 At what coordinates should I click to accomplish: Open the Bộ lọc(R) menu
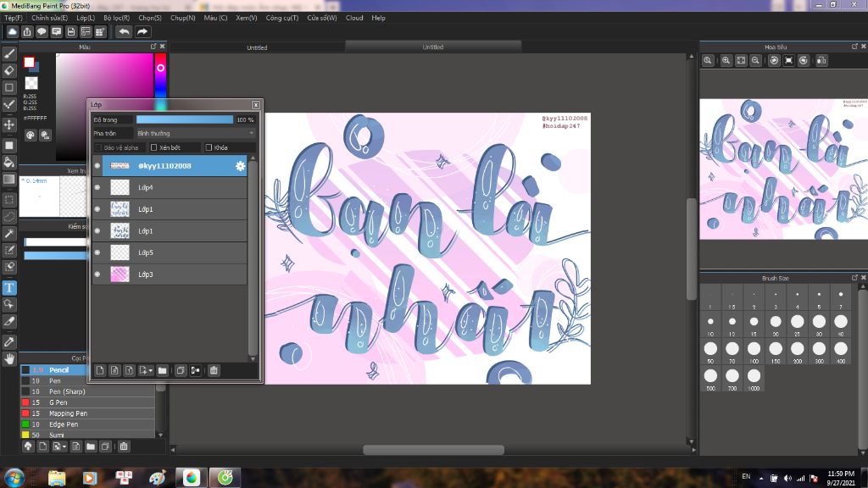click(x=116, y=18)
